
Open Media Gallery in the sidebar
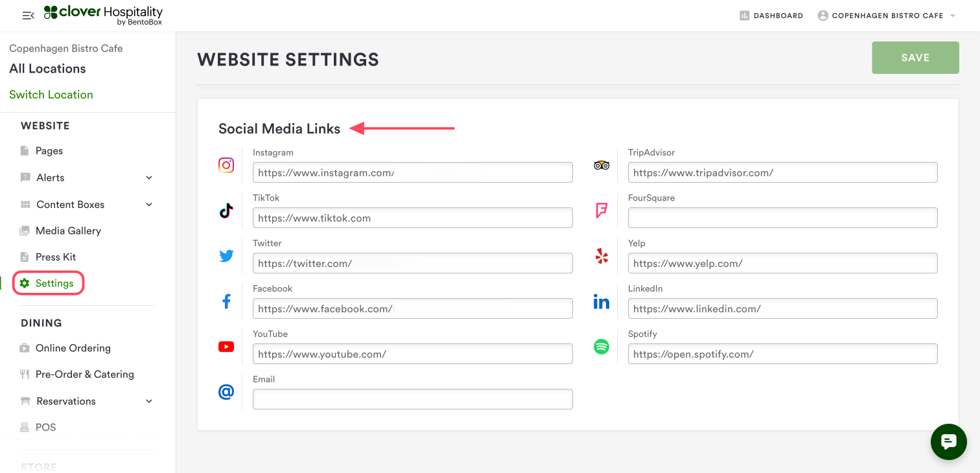point(68,231)
